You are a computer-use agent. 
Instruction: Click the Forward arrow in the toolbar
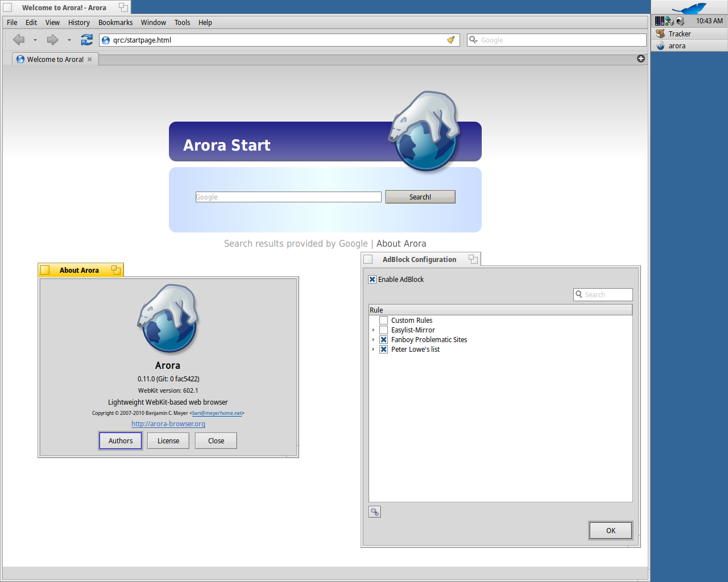point(52,40)
